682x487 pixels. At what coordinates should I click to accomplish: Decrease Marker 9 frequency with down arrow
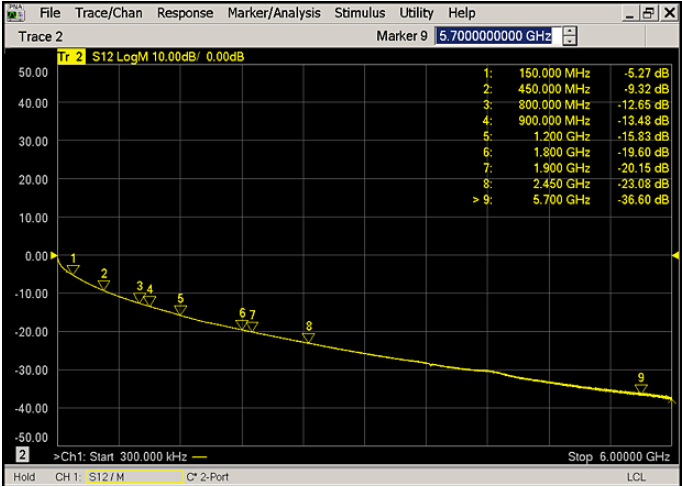569,40
